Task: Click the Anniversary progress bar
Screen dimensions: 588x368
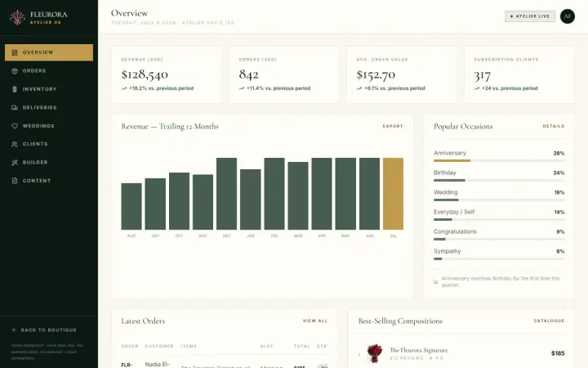Action: pyautogui.click(x=499, y=161)
